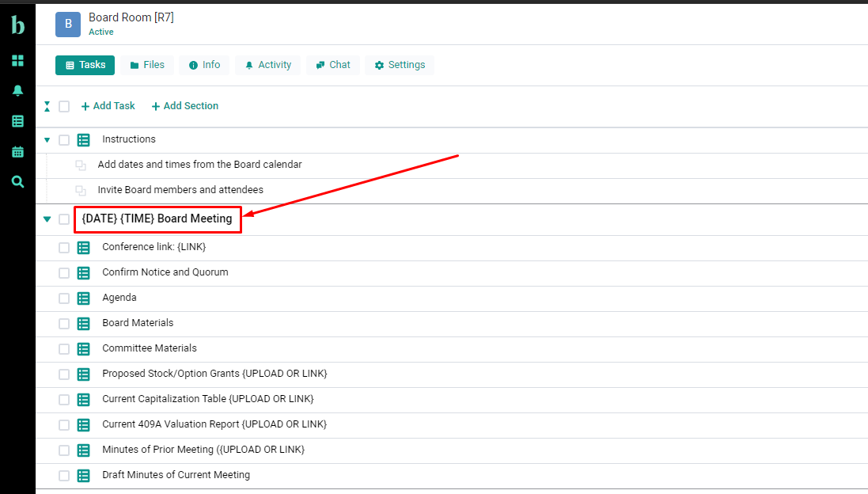This screenshot has height=494, width=868.
Task: Collapse the Instructions task
Action: coord(47,140)
